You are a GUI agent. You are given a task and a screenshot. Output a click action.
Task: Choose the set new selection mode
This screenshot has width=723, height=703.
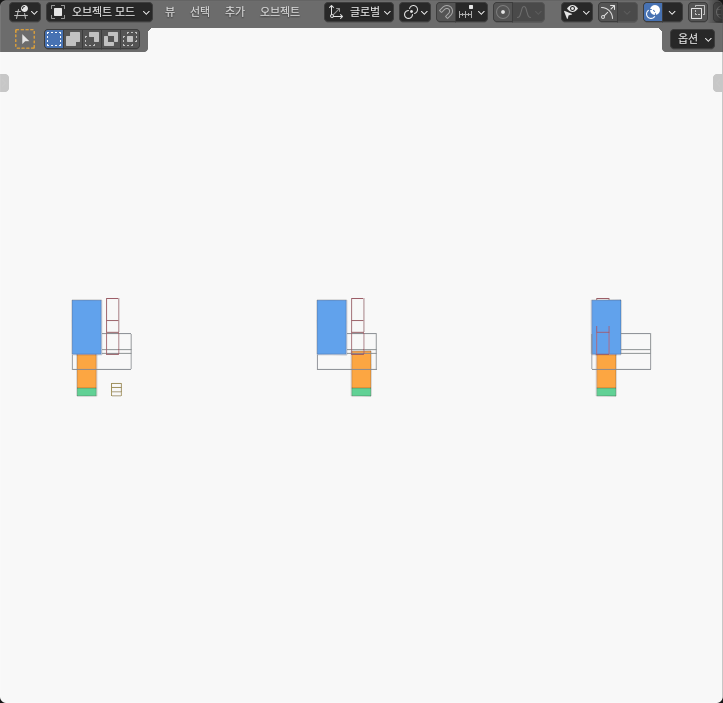pos(54,39)
